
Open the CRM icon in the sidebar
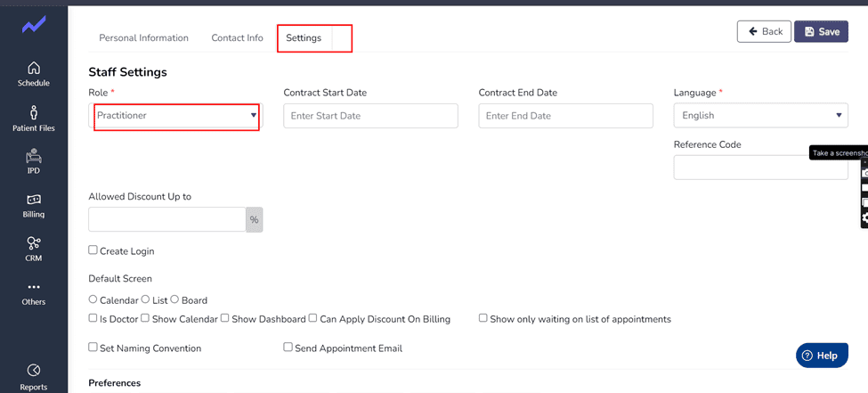pyautogui.click(x=34, y=242)
